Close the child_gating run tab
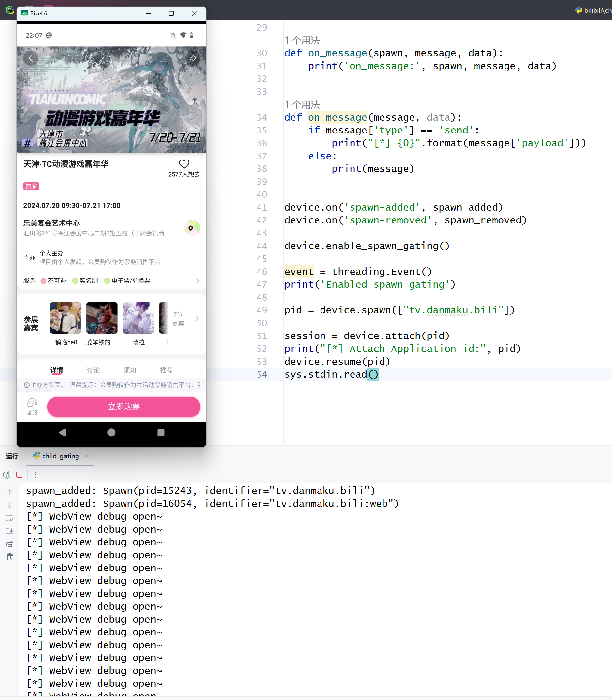 tap(87, 456)
